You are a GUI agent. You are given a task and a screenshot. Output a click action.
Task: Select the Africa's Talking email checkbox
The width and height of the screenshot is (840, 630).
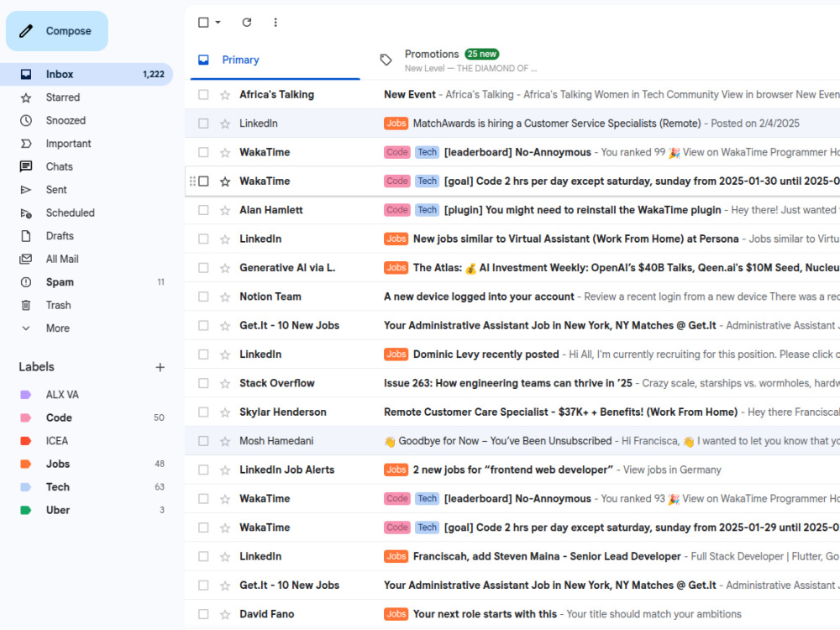[x=203, y=95]
